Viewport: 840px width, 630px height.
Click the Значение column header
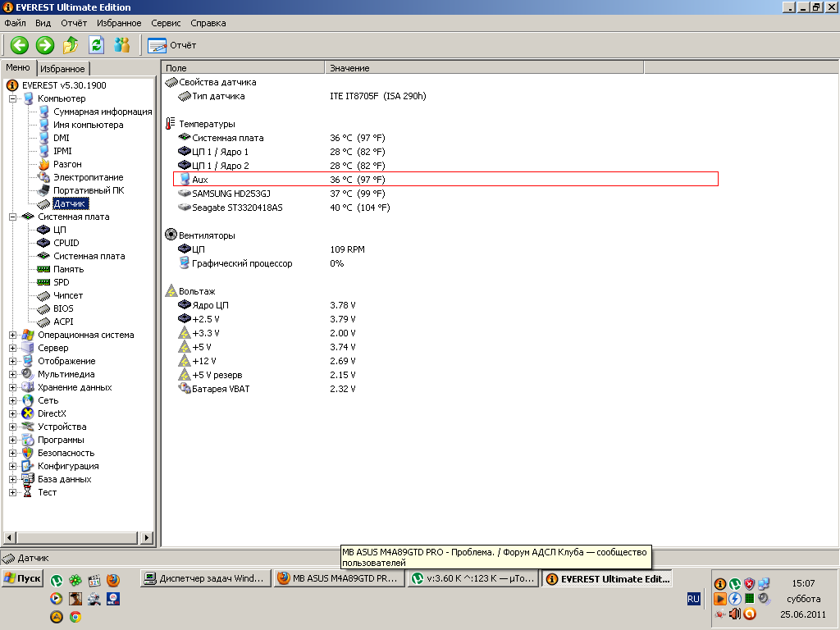[x=484, y=68]
